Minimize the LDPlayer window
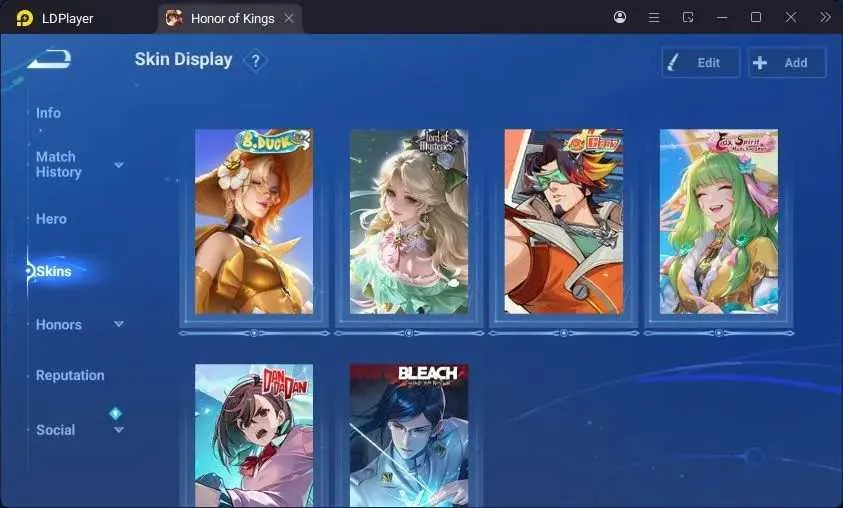843x508 pixels. [x=722, y=18]
